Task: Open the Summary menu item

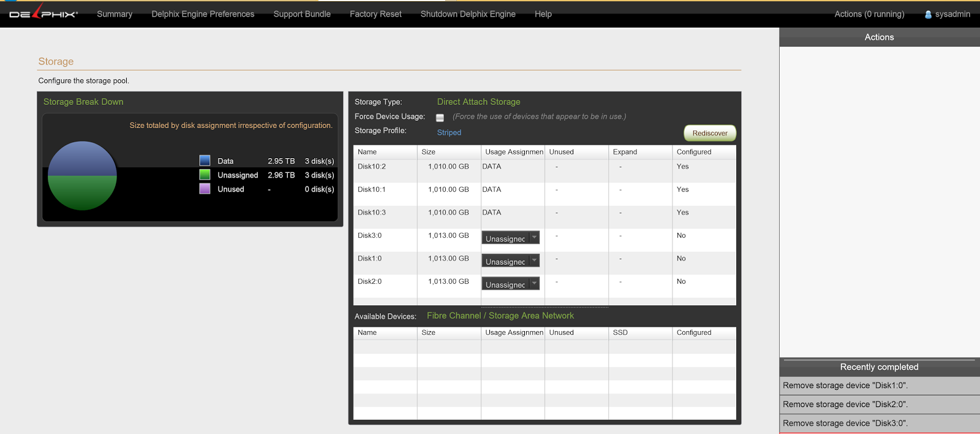Action: 115,14
